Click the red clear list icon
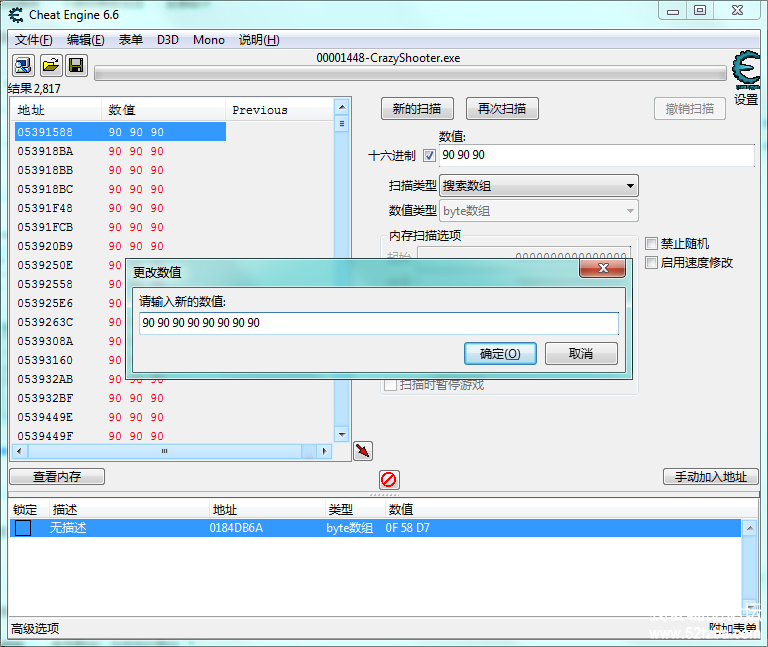The image size is (768, 647). click(x=389, y=479)
